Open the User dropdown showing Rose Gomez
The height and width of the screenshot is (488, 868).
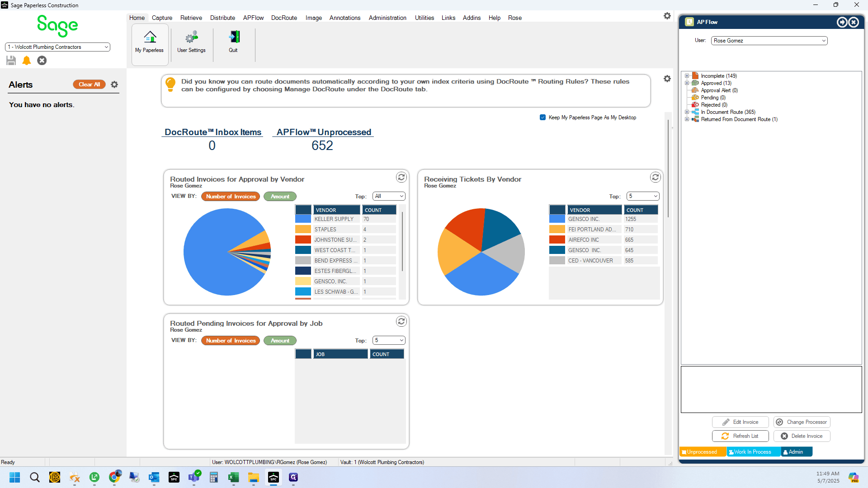(x=769, y=41)
